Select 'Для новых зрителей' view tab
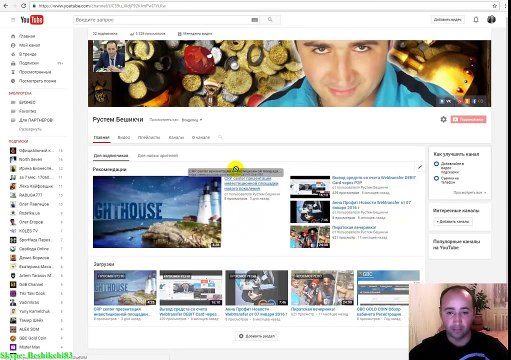The image size is (511, 360). [x=158, y=156]
